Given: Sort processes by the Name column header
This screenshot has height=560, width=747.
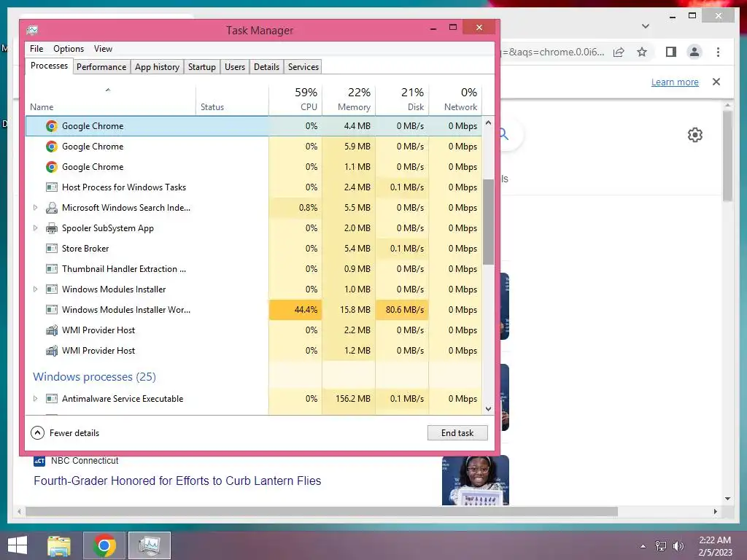Looking at the screenshot, I should (x=111, y=100).
